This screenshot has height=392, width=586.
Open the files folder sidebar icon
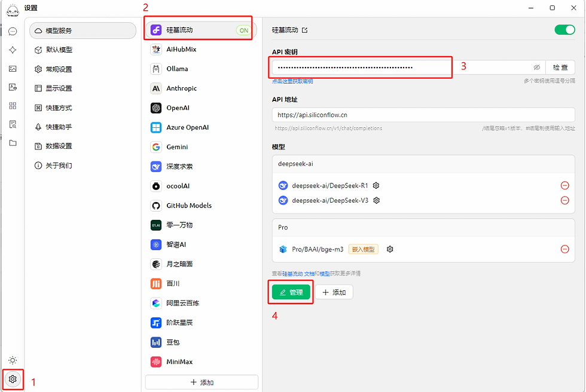click(13, 143)
